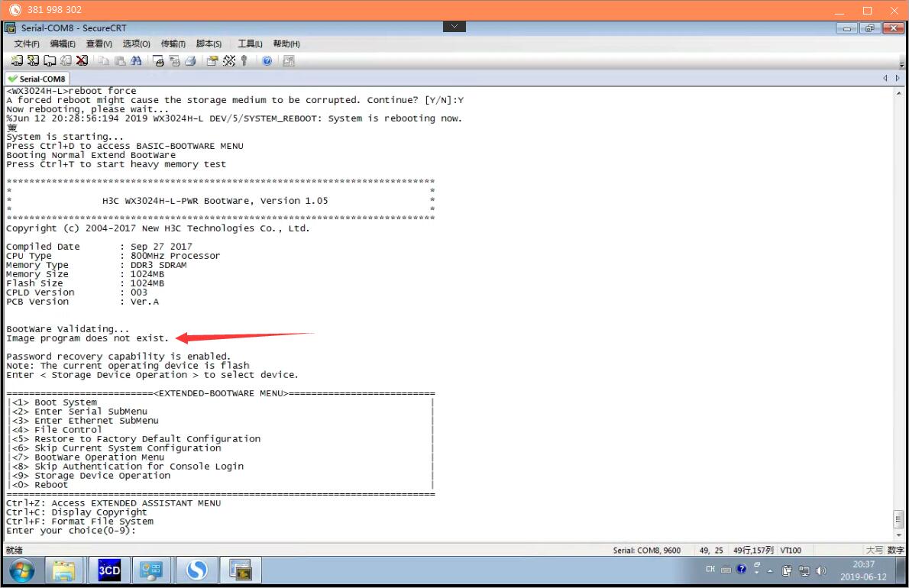Click the SecureCRT taskbar button

[x=240, y=570]
